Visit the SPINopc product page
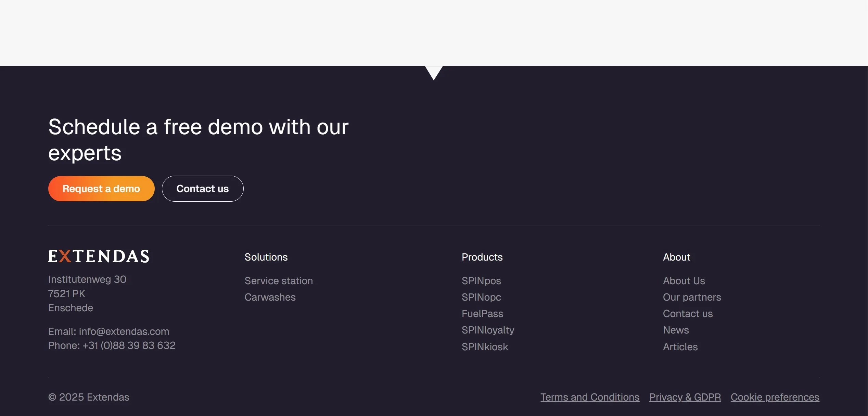The height and width of the screenshot is (416, 868). [481, 297]
